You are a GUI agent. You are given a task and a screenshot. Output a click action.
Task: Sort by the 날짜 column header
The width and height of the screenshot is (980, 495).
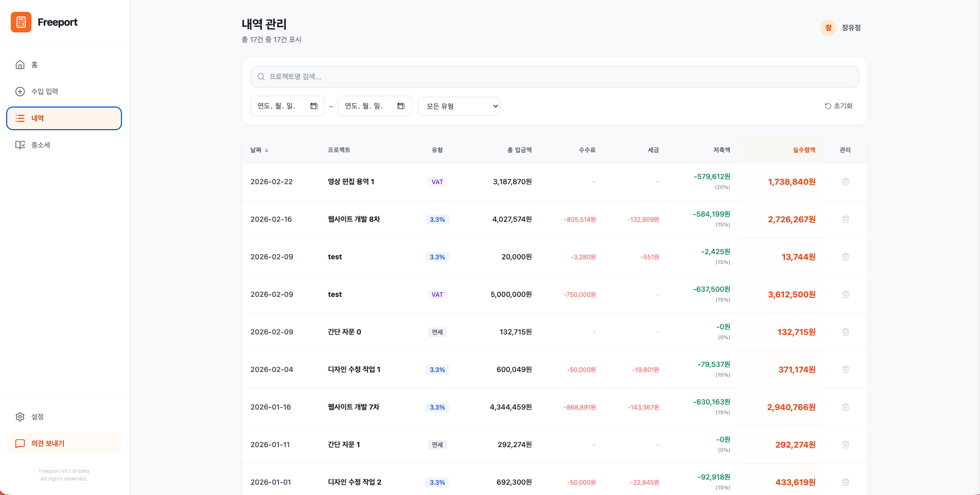coord(259,150)
